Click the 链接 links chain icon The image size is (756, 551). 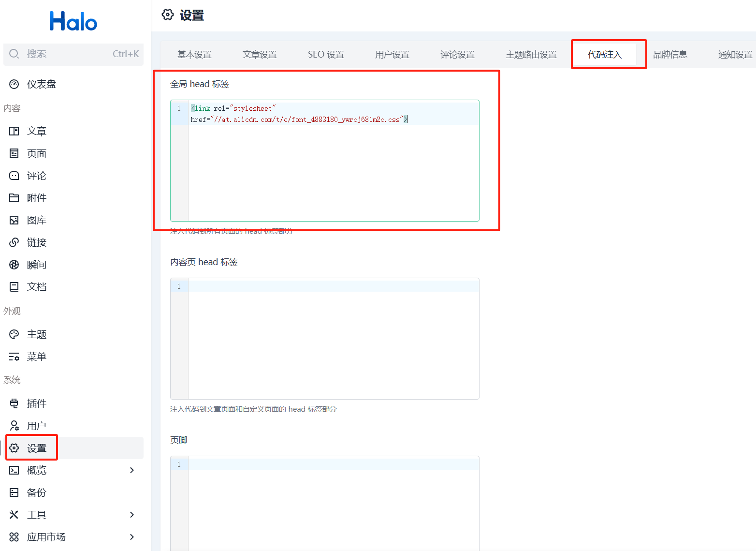coord(14,242)
